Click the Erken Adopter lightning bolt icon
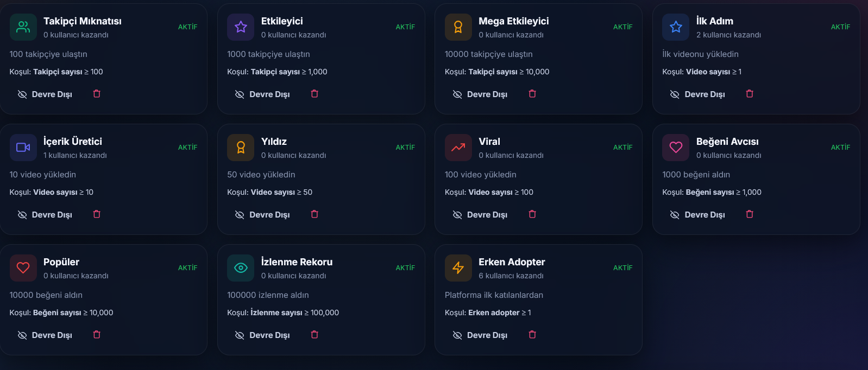The height and width of the screenshot is (370, 868). click(x=458, y=268)
